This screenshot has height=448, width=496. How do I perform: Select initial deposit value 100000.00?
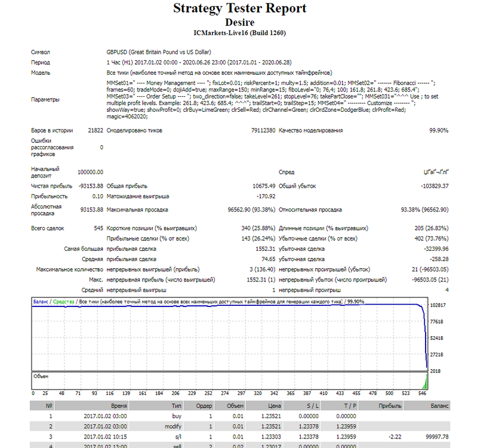(91, 172)
